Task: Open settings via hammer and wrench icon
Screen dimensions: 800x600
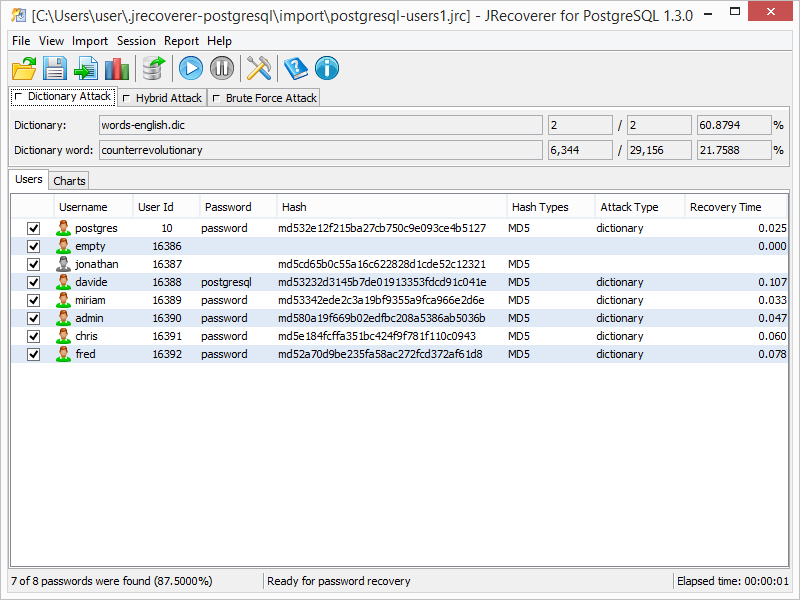Action: pos(259,68)
